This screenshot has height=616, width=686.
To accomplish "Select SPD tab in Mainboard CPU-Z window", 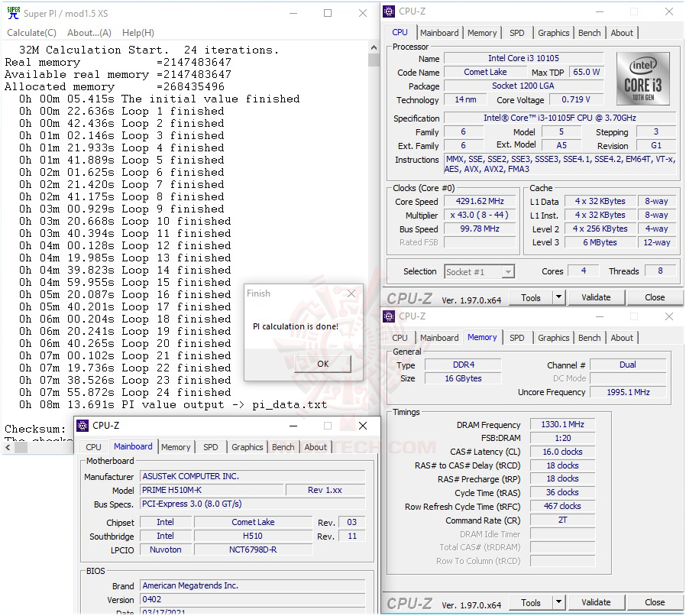I will pos(210,447).
